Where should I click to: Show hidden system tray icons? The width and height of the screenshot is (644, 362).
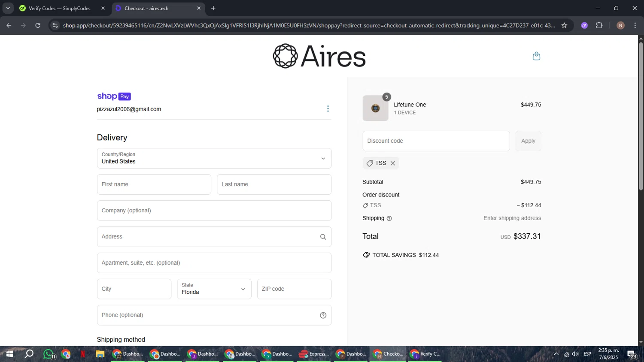point(556,354)
